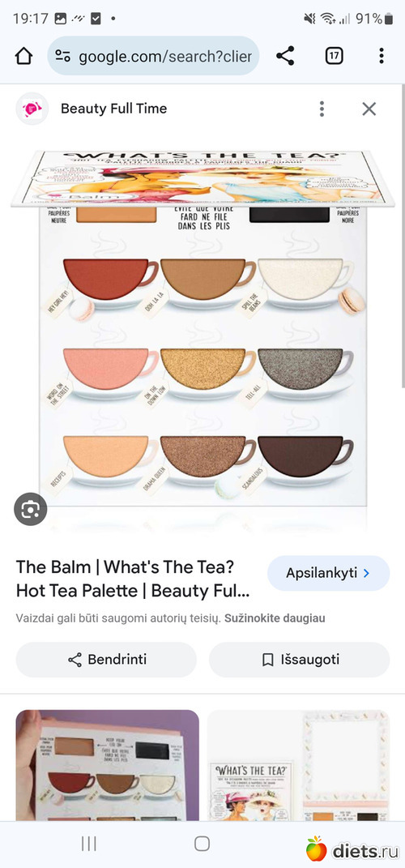Tap the Android home navigation button
Viewport: 405px width, 868px height.
tap(202, 844)
